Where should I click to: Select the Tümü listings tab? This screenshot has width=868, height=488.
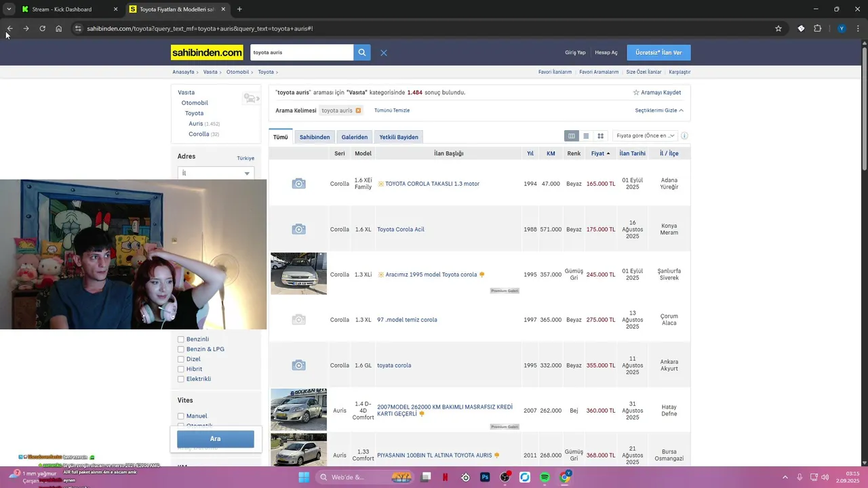point(281,137)
